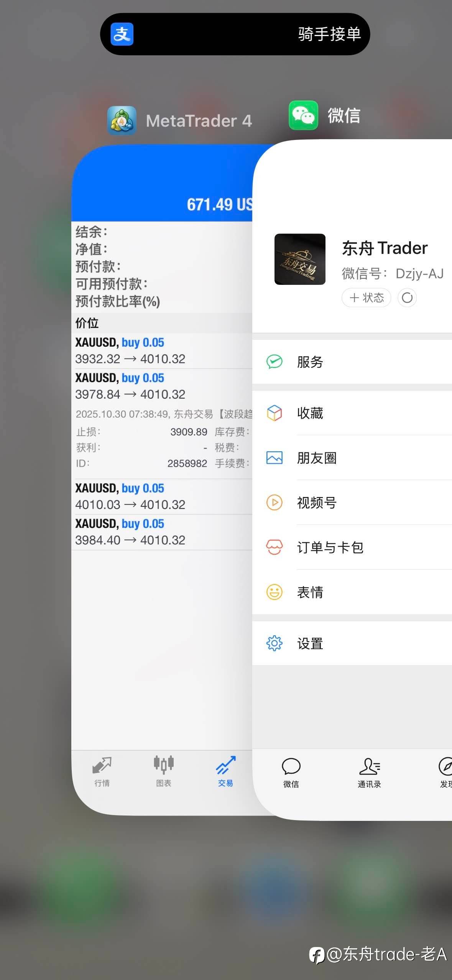Tap the Alipay icon in the top pill
Viewport: 452px width, 980px height.
(122, 34)
